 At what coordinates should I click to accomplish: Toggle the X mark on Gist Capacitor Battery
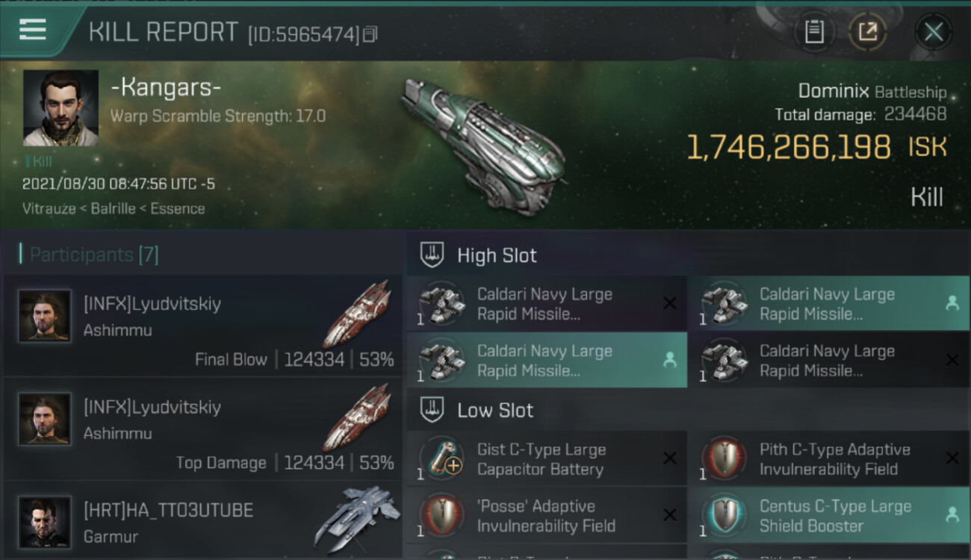[x=670, y=458]
